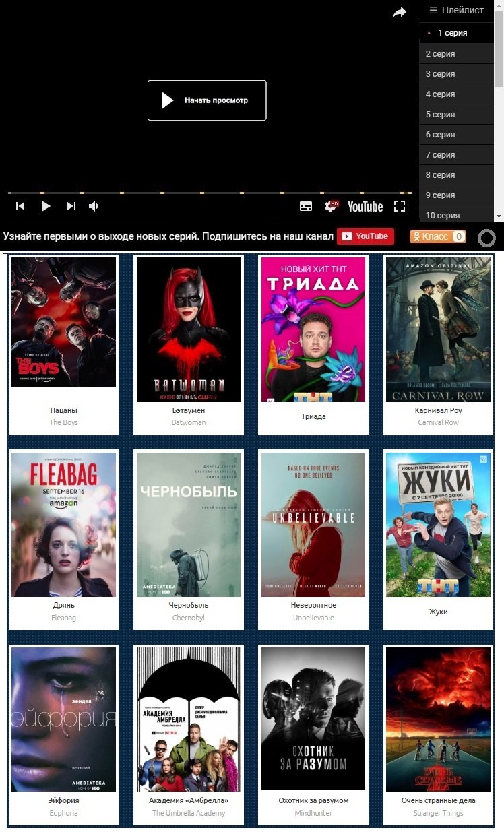The width and height of the screenshot is (504, 834).
Task: Open The Boys poster
Action: click(x=64, y=322)
